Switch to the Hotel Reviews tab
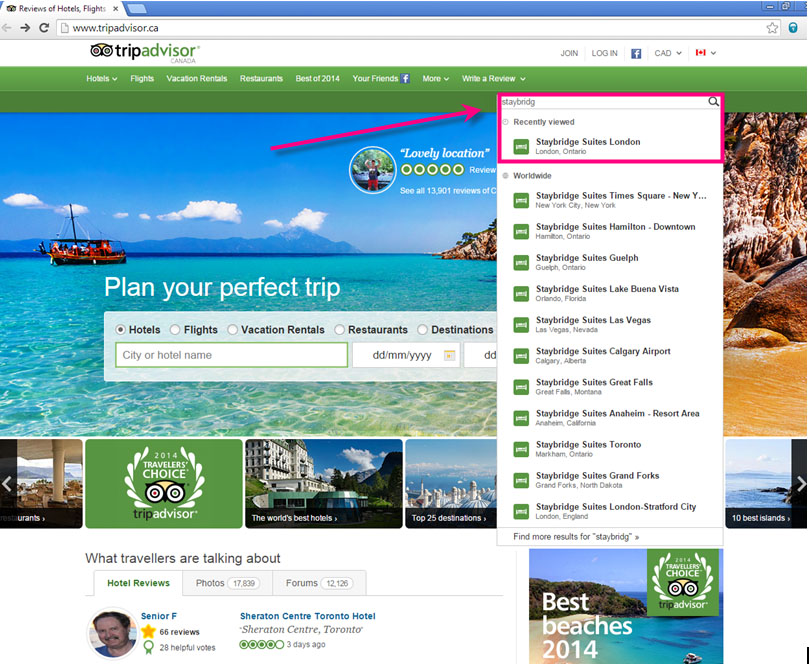The width and height of the screenshot is (809, 664). (x=138, y=583)
